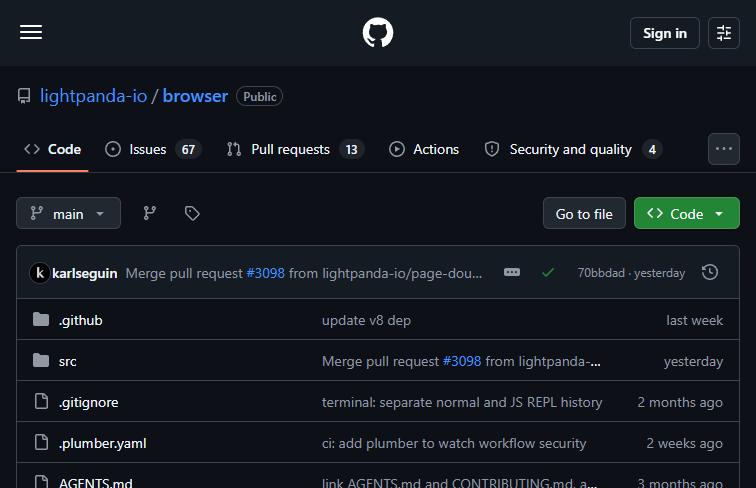This screenshot has height=488, width=756.
Task: Switch to the Code tab
Action: click(53, 149)
